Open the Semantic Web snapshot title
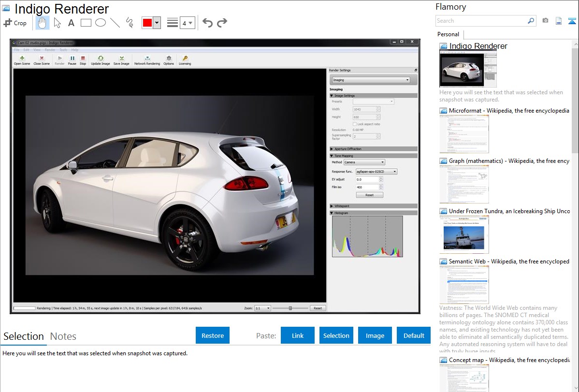 point(509,261)
